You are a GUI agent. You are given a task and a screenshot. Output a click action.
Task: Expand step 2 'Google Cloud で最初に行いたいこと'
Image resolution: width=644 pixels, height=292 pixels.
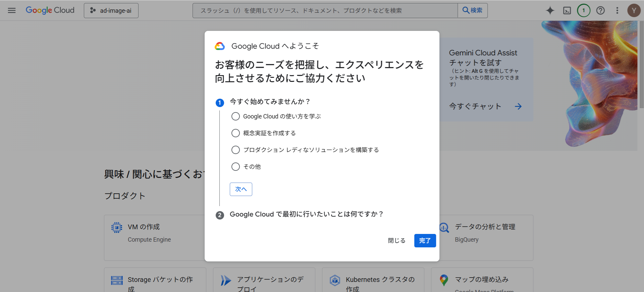pos(306,214)
